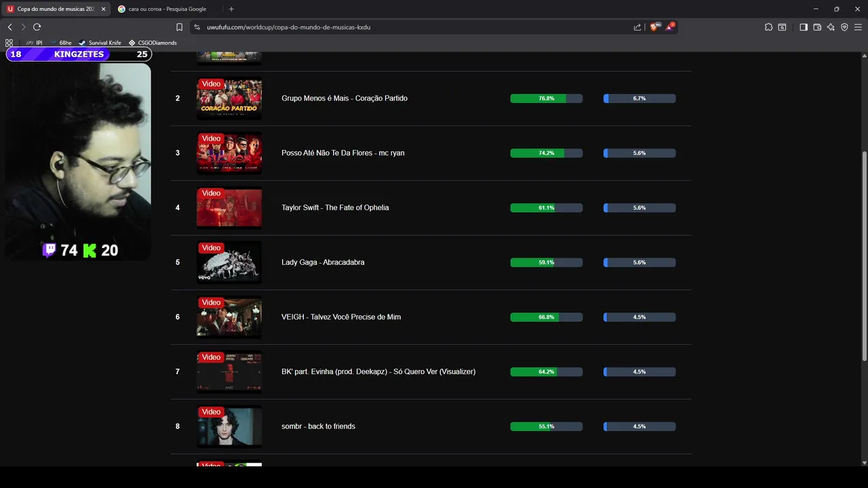Open a new tab with plus button
Image resolution: width=868 pixels, height=488 pixels.
[231, 9]
